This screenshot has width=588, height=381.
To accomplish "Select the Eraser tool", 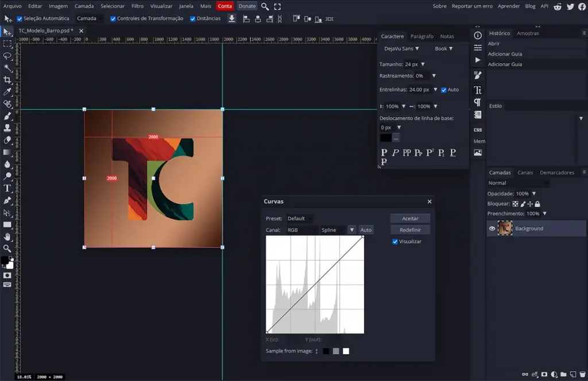I will [x=7, y=140].
